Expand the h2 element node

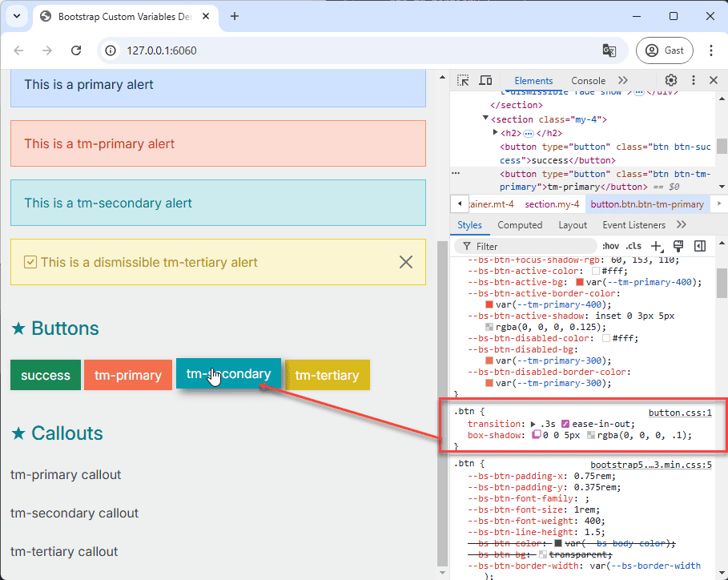pyautogui.click(x=496, y=132)
